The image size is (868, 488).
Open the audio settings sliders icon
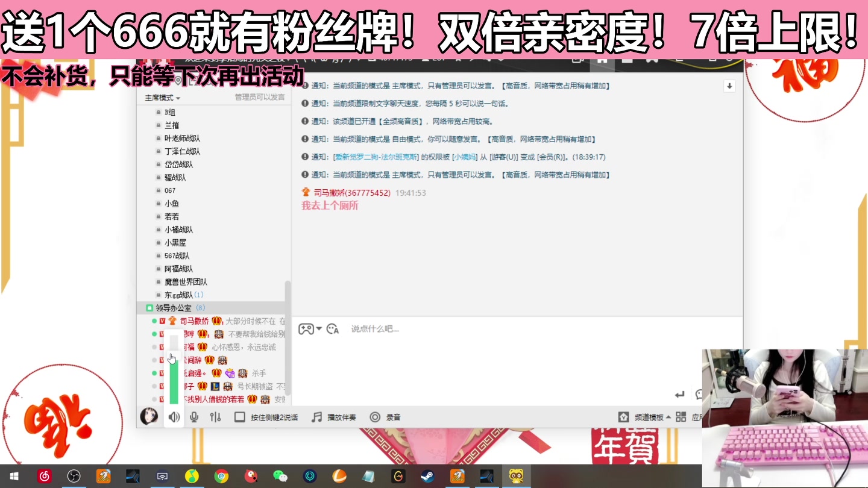click(x=215, y=416)
